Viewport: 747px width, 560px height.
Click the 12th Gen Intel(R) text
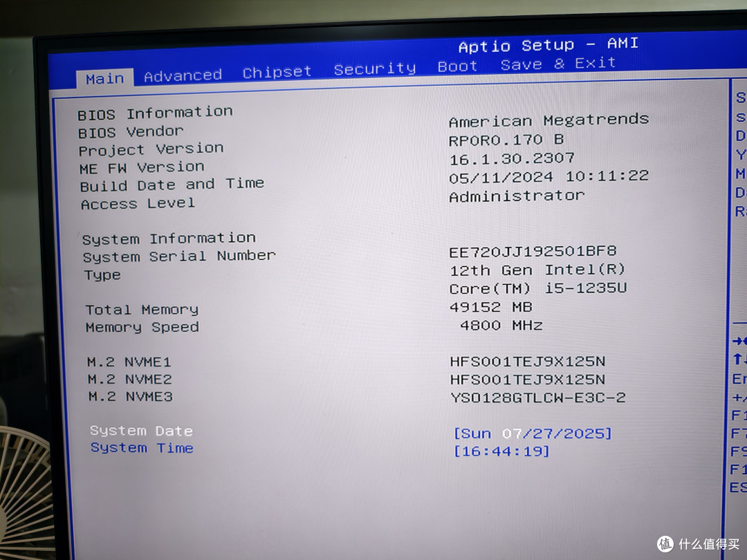tap(537, 270)
